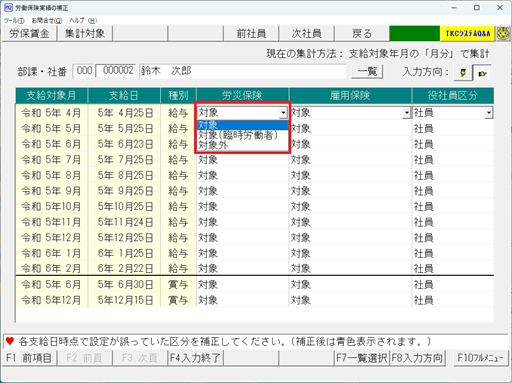Open the 雇用保険 dropdown in April row
The height and width of the screenshot is (383, 512).
406,113
